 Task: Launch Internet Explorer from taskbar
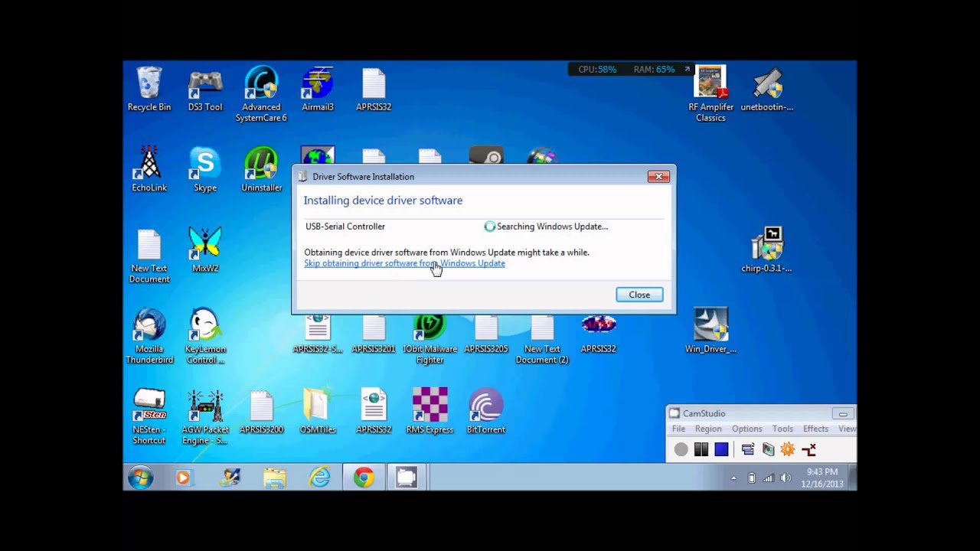coord(319,478)
